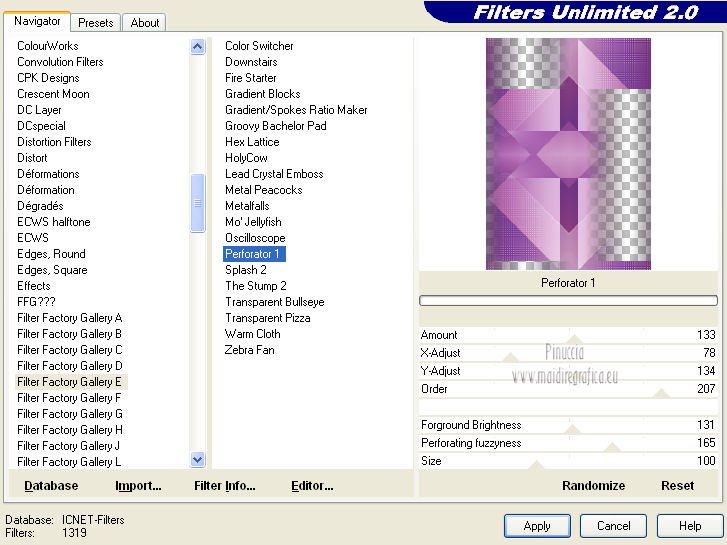Screen dimensions: 727x545
Task: Select the Metal Peacocks filter
Action: click(x=264, y=190)
